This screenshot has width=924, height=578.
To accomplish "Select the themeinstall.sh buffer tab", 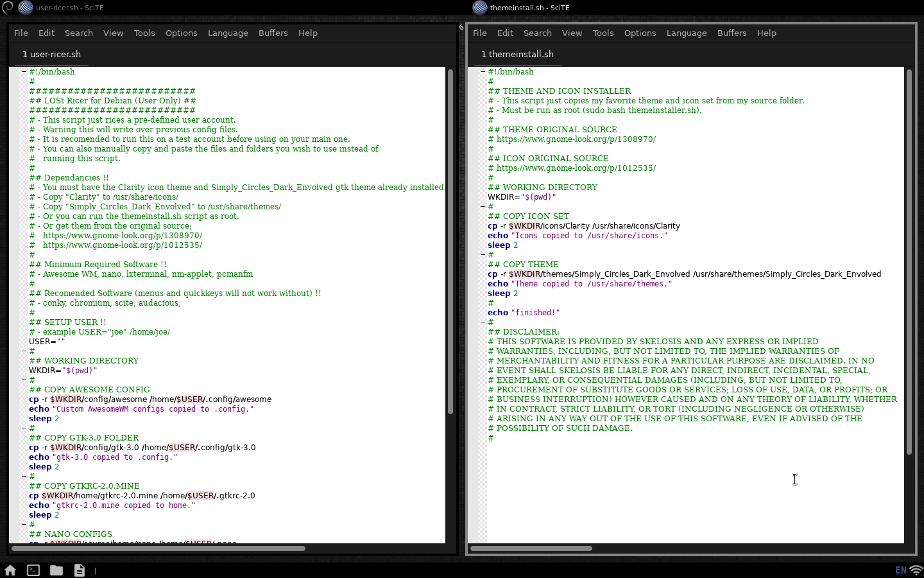I will pyautogui.click(x=517, y=55).
